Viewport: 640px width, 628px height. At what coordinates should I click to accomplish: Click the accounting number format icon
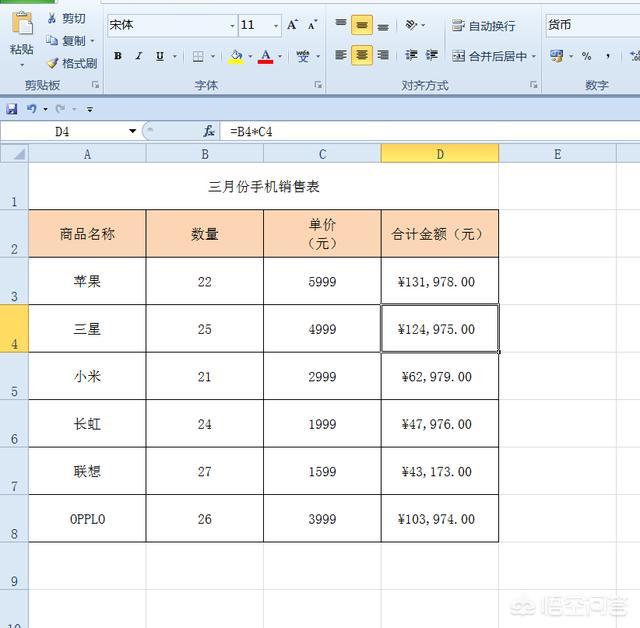[557, 55]
